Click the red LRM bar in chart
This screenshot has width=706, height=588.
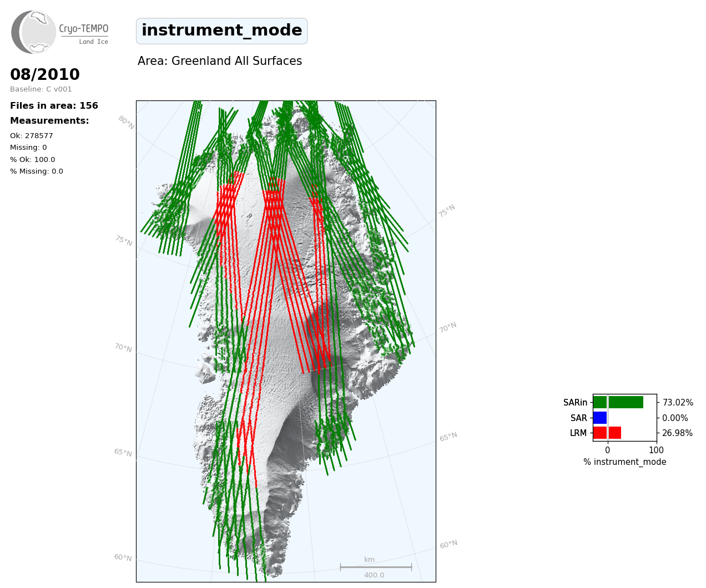pyautogui.click(x=607, y=433)
